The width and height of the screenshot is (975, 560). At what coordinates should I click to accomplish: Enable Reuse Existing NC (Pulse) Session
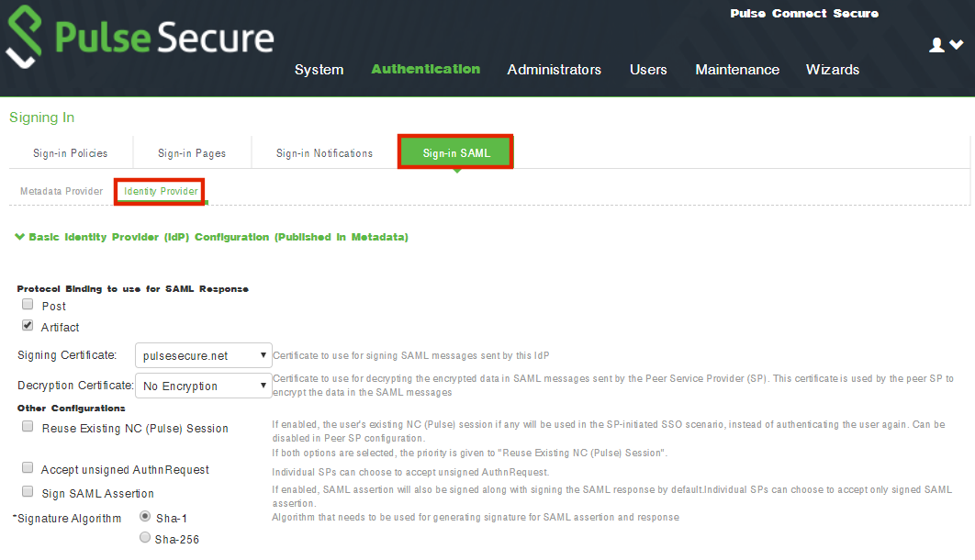click(x=28, y=427)
